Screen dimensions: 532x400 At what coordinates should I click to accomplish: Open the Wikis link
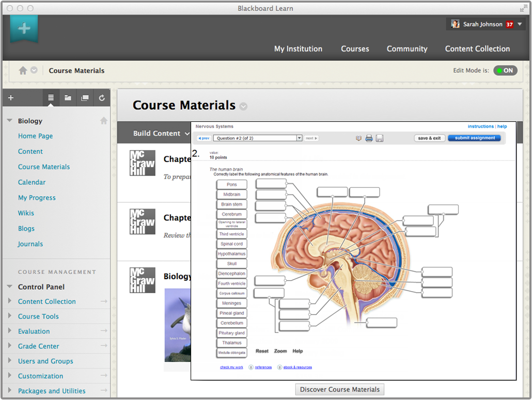26,213
